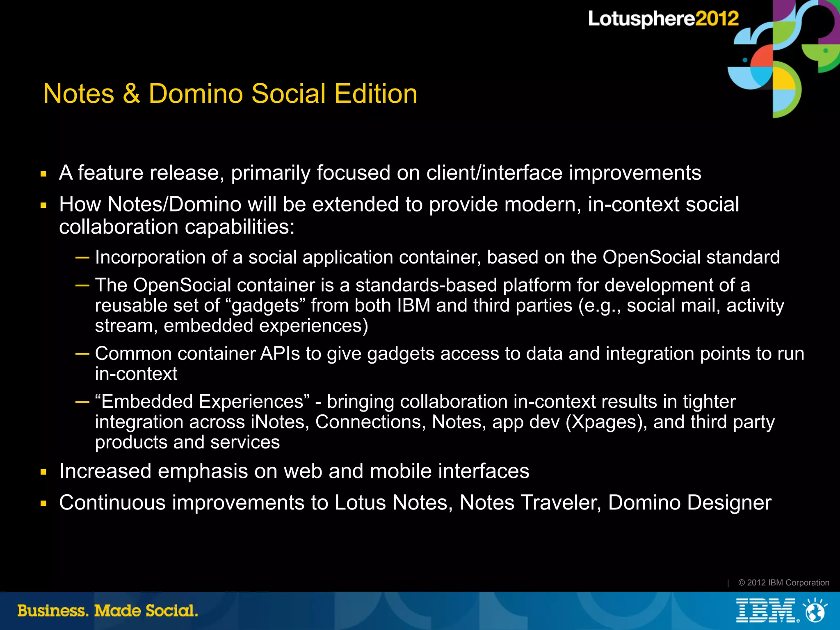This screenshot has width=840, height=630.
Task: Click the bullet 'Increased emphasis on web and mobile'
Action: [294, 471]
